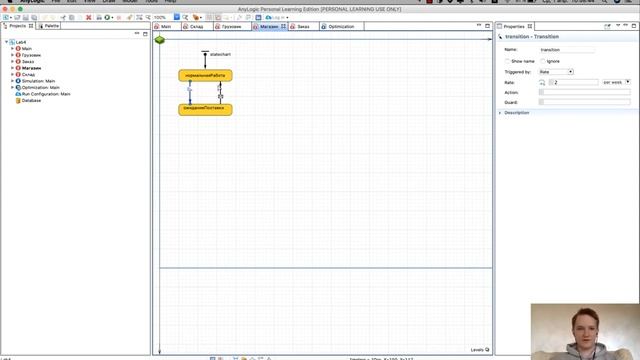Click the maximize icon of the editor area
Screen dimensions: 640x360
487,26
